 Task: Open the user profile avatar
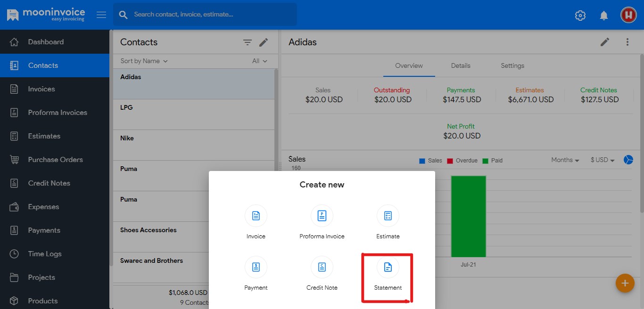pos(628,15)
